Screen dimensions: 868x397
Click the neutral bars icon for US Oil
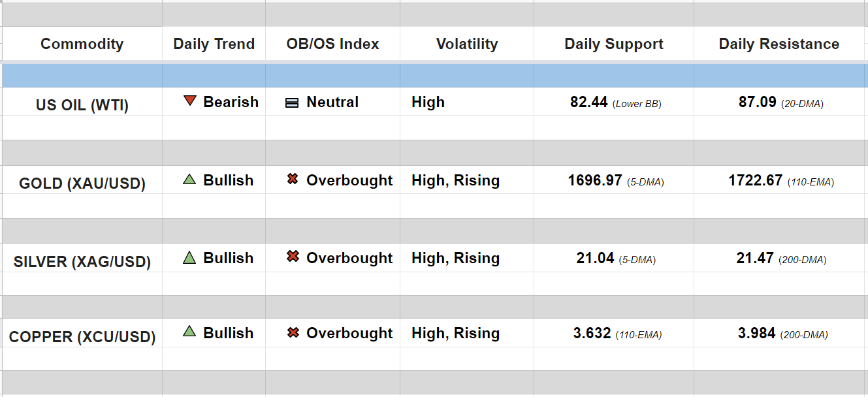click(x=293, y=103)
